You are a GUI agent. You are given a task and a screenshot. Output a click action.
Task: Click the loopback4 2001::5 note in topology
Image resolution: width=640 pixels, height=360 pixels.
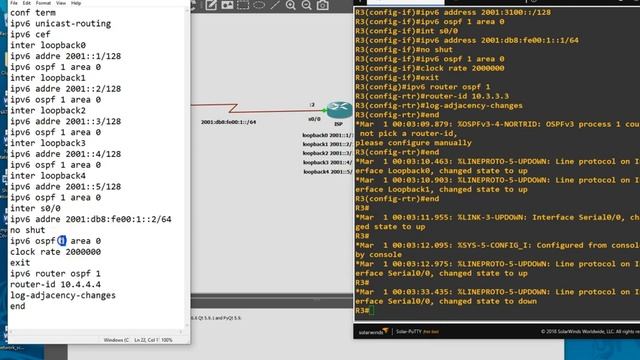click(x=328, y=172)
